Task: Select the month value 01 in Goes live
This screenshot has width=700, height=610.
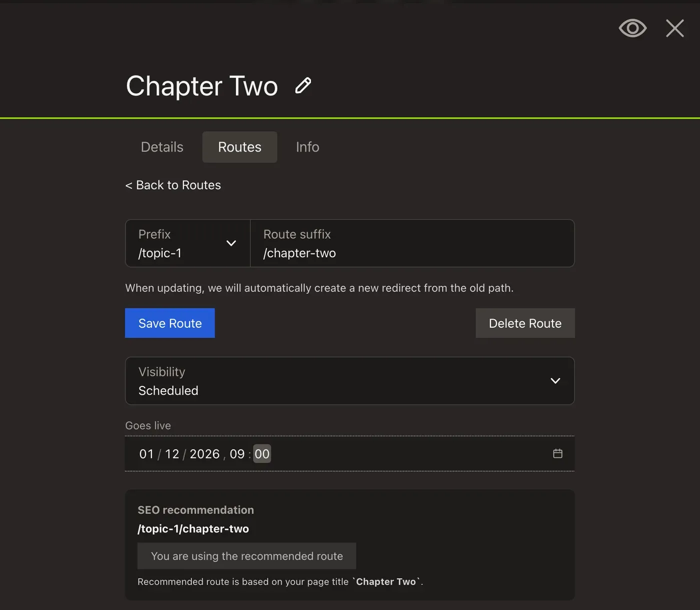Action: point(146,454)
